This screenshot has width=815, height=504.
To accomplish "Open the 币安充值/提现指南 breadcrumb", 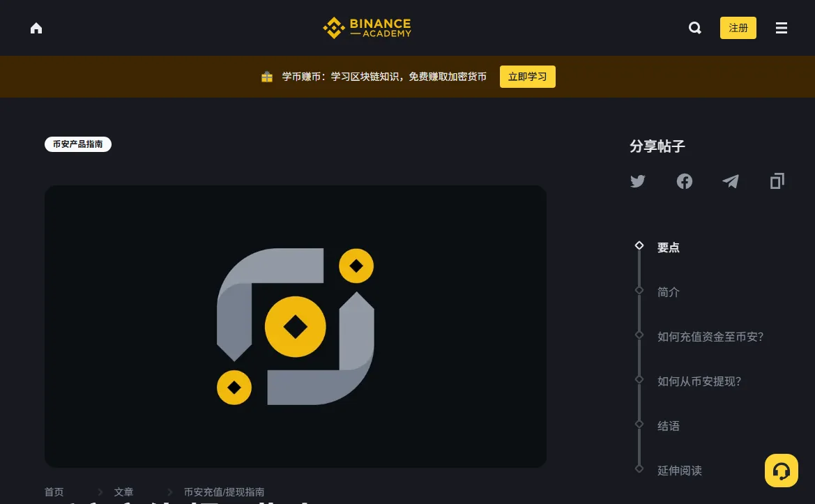I will pyautogui.click(x=224, y=492).
